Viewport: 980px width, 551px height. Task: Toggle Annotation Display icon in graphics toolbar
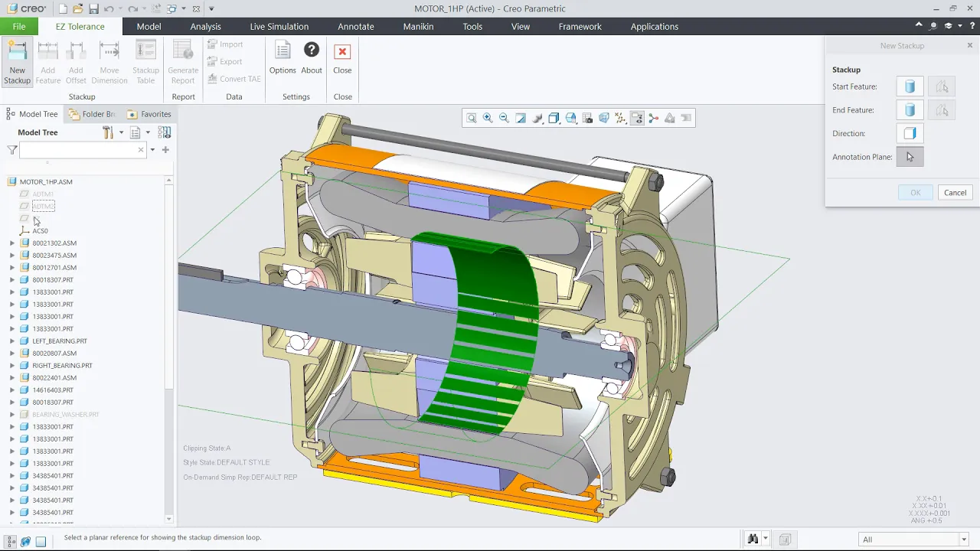pyautogui.click(x=637, y=118)
